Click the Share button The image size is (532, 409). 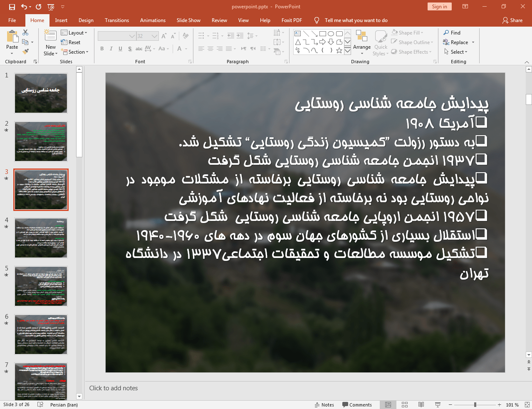(x=512, y=20)
